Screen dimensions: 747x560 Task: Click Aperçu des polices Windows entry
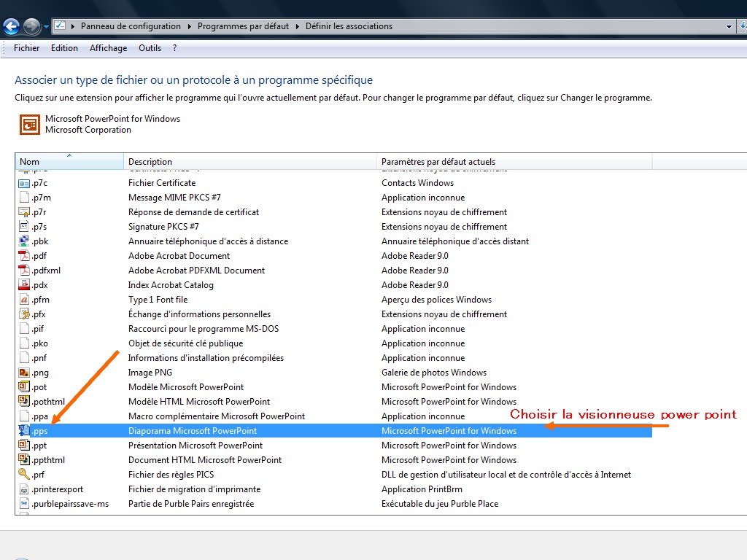point(436,300)
